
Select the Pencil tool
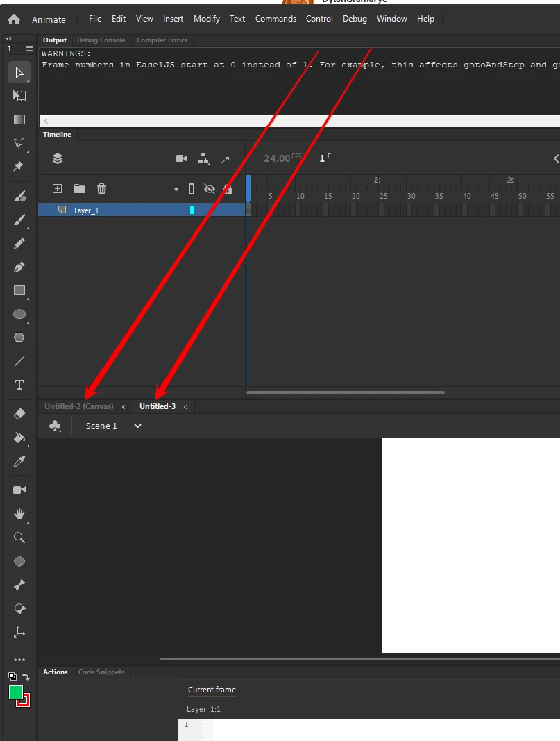[19, 243]
